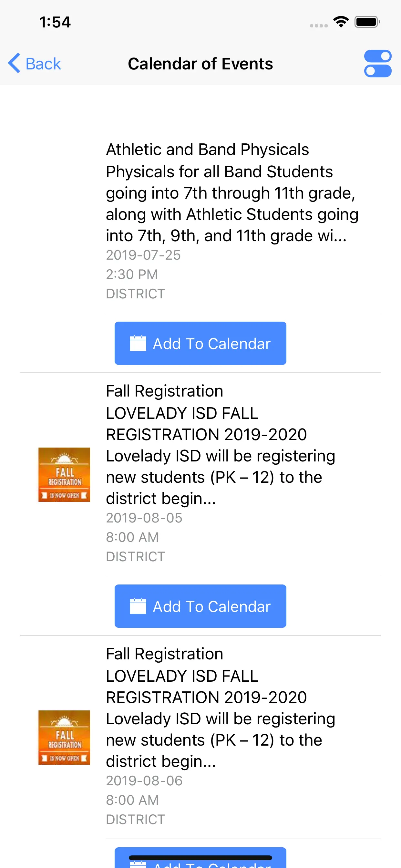The width and height of the screenshot is (401, 868).
Task: Open the August 6 Fall Registration thumbnail
Action: (x=64, y=737)
